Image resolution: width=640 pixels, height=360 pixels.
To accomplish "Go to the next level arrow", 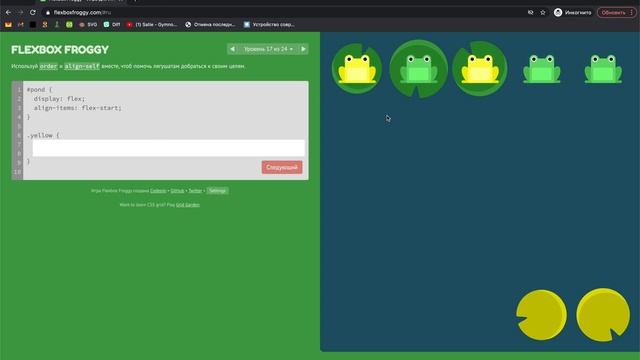I will [303, 49].
